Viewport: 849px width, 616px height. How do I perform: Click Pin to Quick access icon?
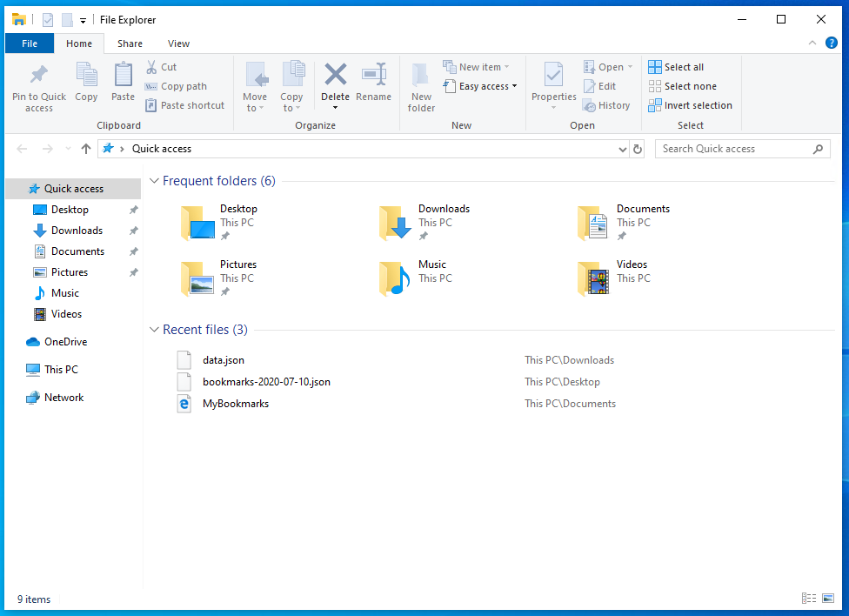38,75
